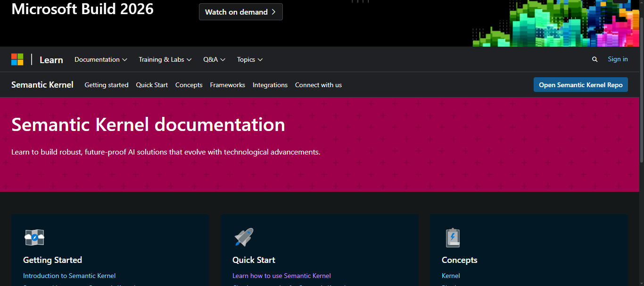Screen dimensions: 644x286
Task: Go to the Learn home link
Action: pos(51,60)
